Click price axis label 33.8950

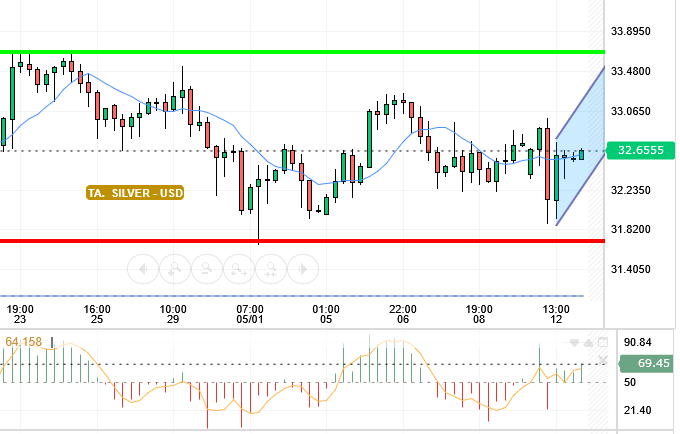(x=631, y=31)
